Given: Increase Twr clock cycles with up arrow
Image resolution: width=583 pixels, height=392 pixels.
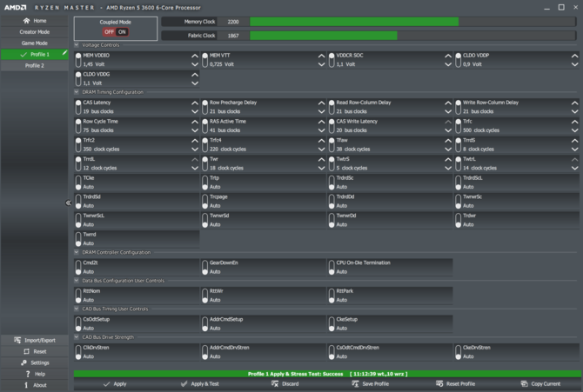Looking at the screenshot, I should tap(322, 159).
